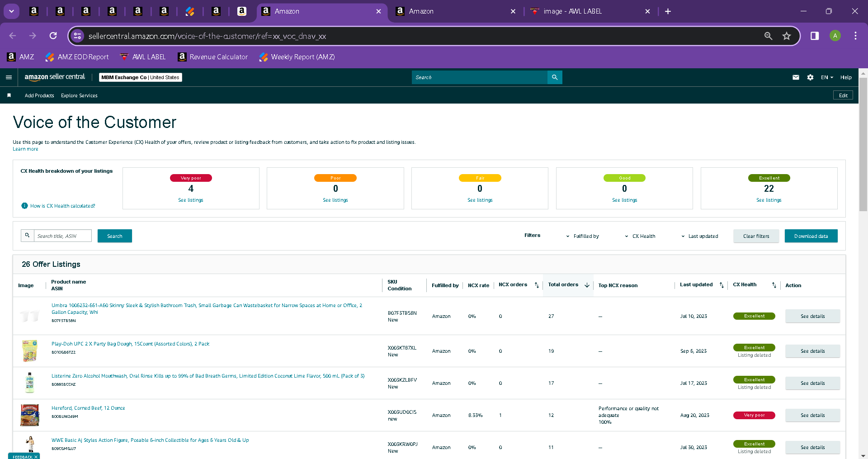Viewport: 868px width, 459px height.
Task: Click the zoom magnifier in address bar
Action: pyautogui.click(x=768, y=36)
